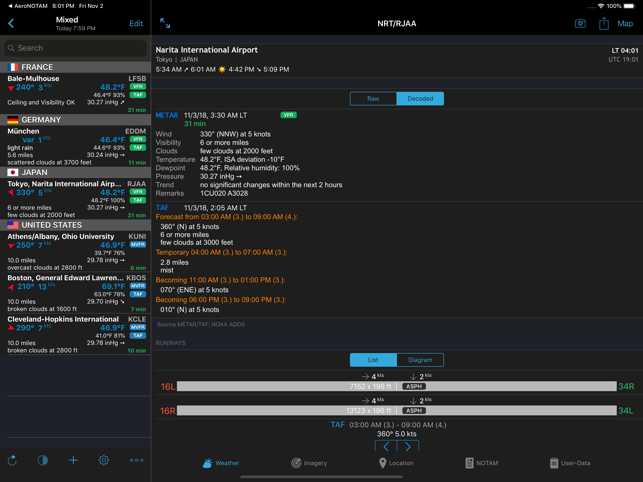This screenshot has width=643, height=482.
Task: Switch to Decoded METAR display
Action: click(x=420, y=98)
